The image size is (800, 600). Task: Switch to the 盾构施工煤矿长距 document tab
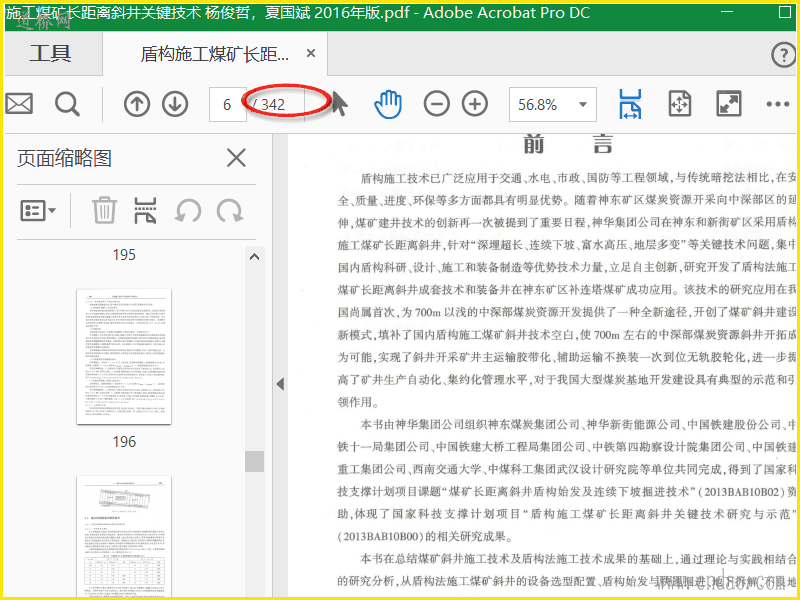tap(214, 54)
